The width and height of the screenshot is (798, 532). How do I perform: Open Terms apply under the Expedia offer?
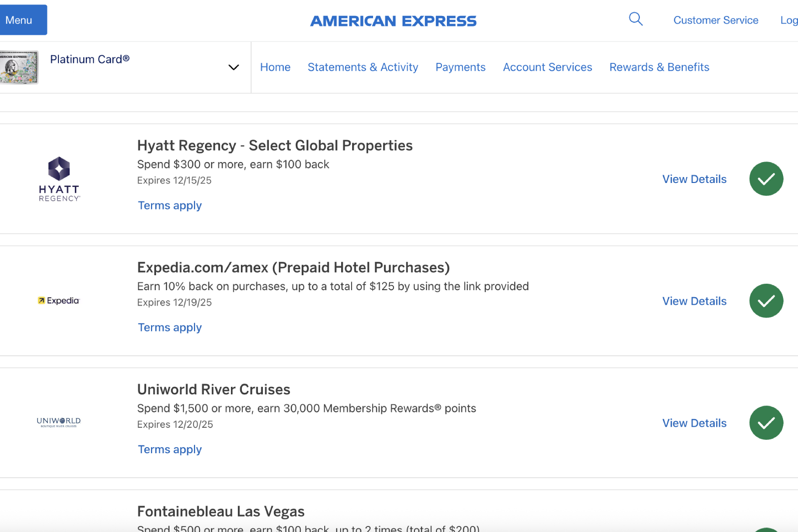tap(169, 327)
